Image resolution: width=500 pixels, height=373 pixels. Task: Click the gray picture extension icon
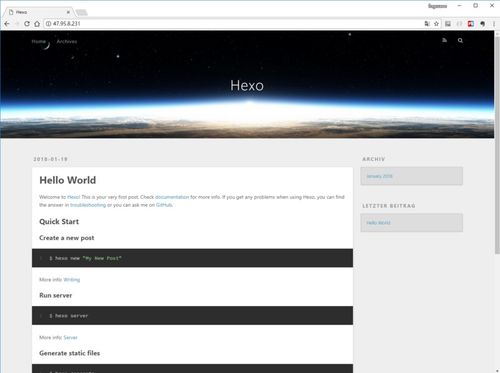(448, 24)
